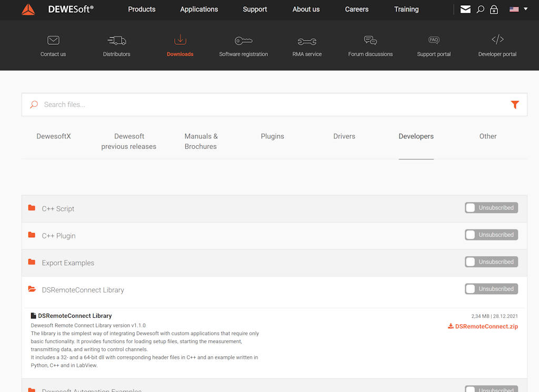Click the bold DSRemoteConnect Library file title

pos(75,316)
